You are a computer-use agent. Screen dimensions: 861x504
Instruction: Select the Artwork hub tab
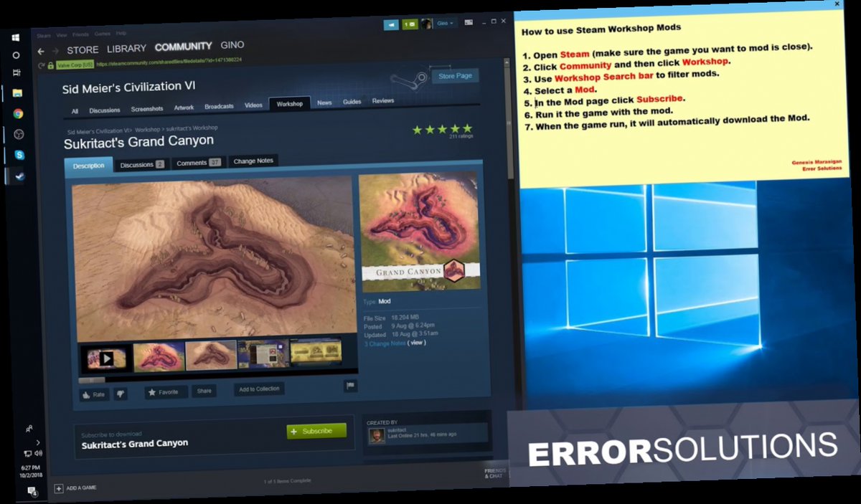coord(184,108)
